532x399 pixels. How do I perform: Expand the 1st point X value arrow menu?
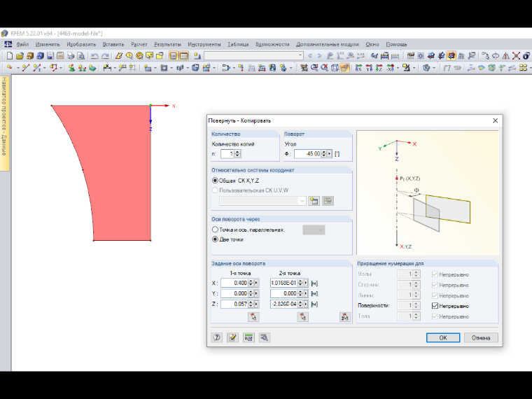pyautogui.click(x=256, y=283)
